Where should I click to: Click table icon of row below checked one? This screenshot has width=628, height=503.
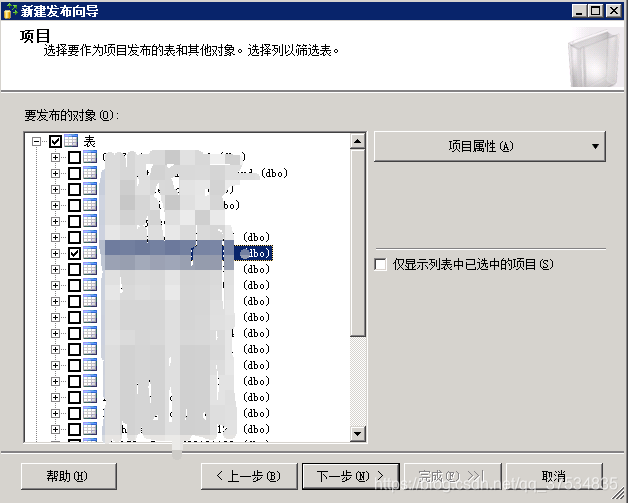90,269
